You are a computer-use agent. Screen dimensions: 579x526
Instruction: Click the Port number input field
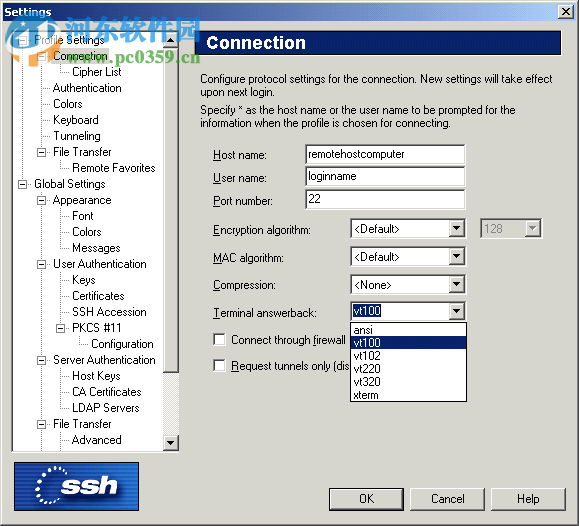385,199
